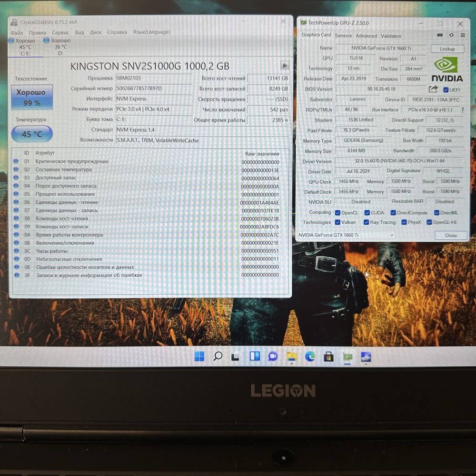Click the CrystalDiskInfo taskbar icon
Viewport: 476px width, 476px height.
366,357
